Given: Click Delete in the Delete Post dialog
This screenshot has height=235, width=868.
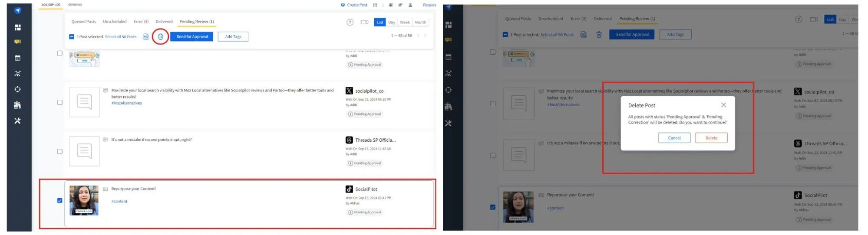Looking at the screenshot, I should pos(711,138).
